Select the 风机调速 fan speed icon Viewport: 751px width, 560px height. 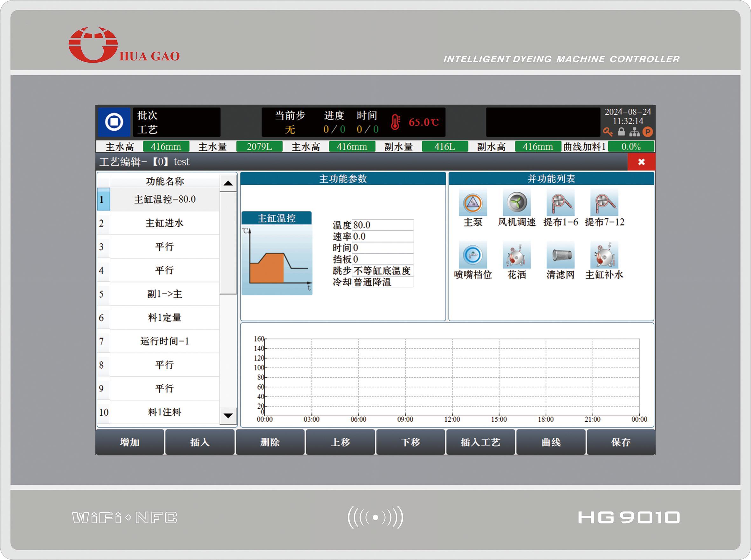516,203
